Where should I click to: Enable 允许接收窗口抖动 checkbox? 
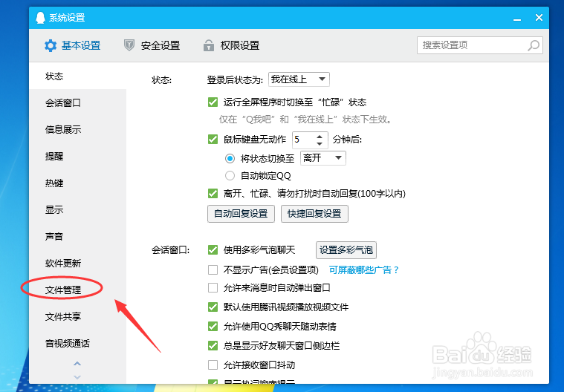(x=213, y=365)
